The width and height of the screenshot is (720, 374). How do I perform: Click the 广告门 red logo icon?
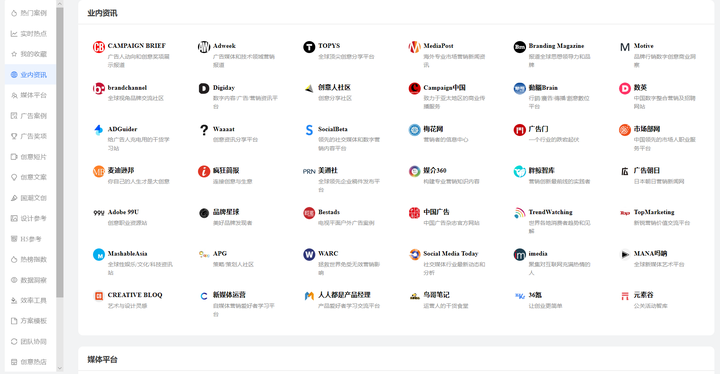[x=519, y=130]
